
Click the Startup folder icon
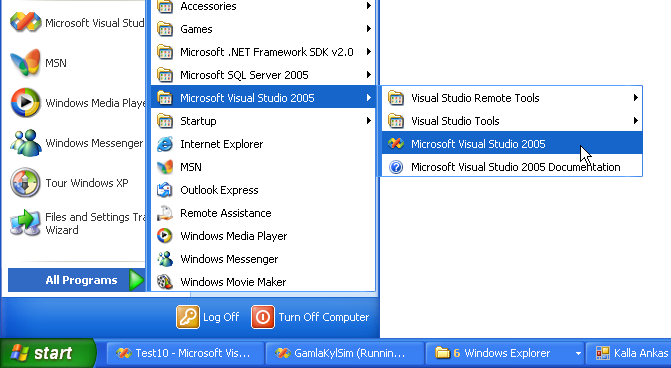coord(165,121)
